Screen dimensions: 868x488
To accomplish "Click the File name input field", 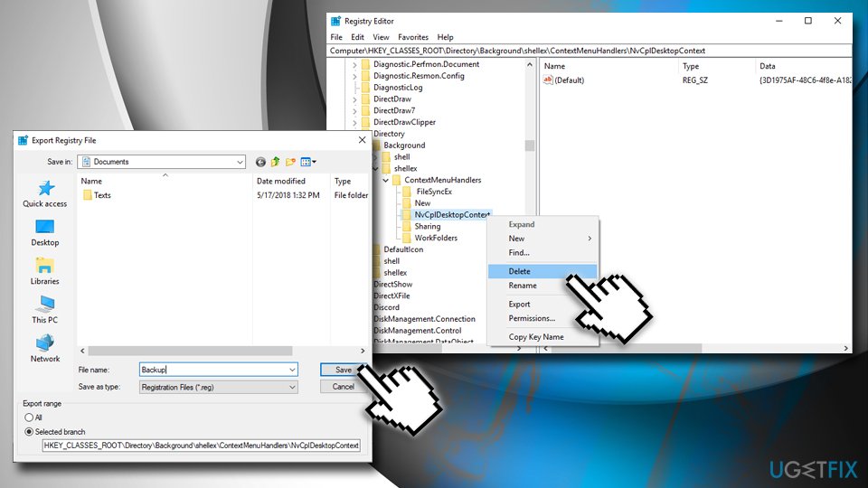I will pos(218,370).
